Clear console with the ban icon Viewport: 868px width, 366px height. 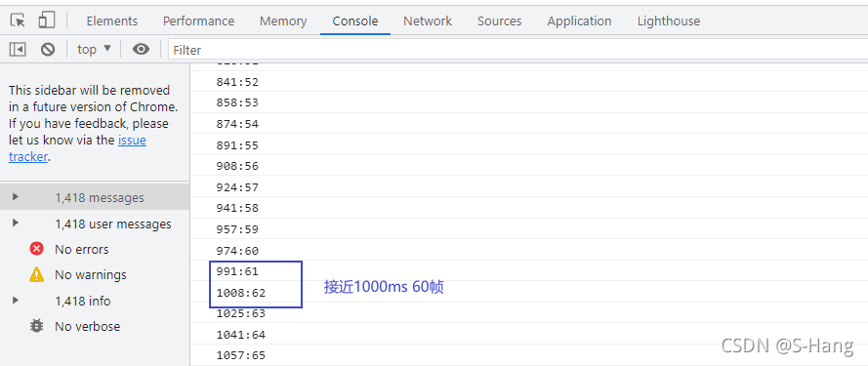point(48,50)
